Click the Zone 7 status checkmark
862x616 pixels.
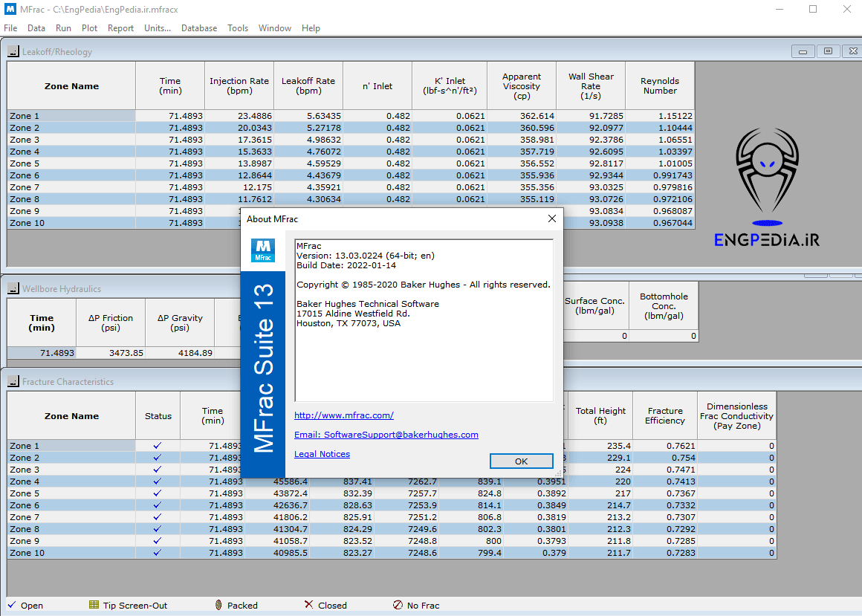[158, 517]
